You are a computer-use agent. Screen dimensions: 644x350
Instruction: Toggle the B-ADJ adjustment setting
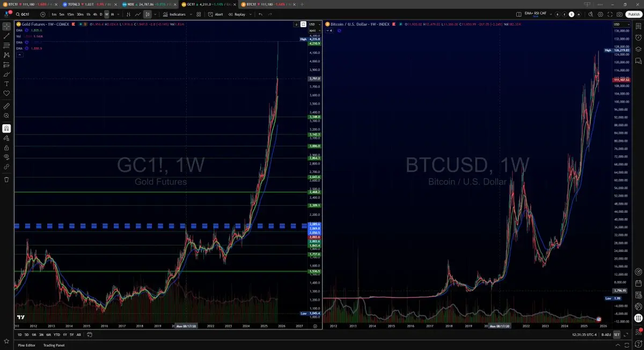pos(606,334)
